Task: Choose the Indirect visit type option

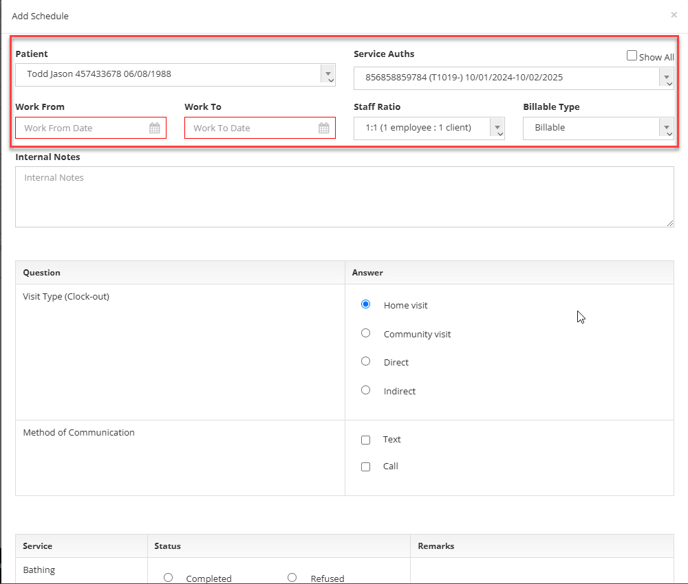Action: point(366,390)
